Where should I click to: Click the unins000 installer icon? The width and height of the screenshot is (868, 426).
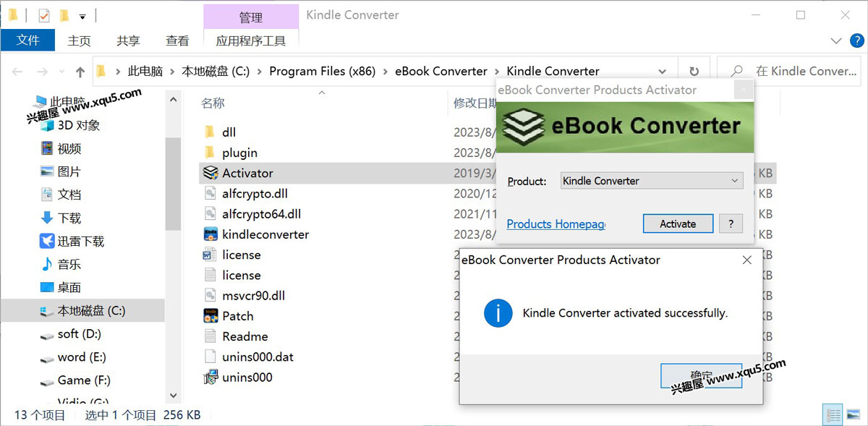pos(210,377)
